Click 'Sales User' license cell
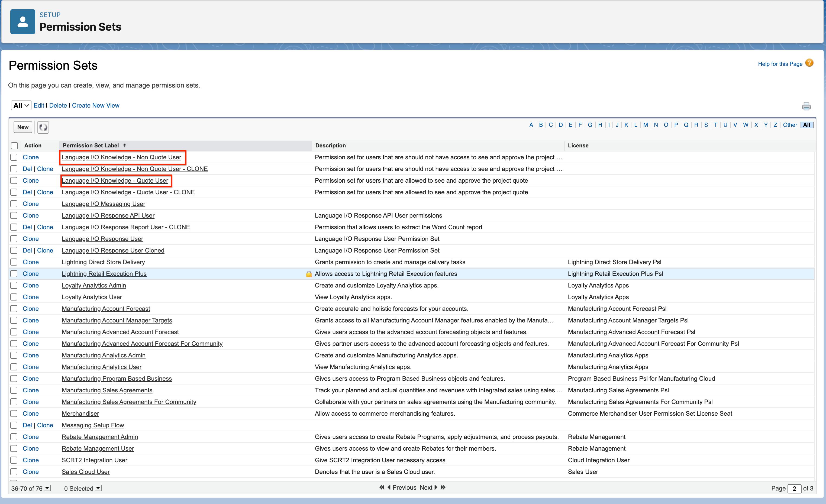 point(583,472)
